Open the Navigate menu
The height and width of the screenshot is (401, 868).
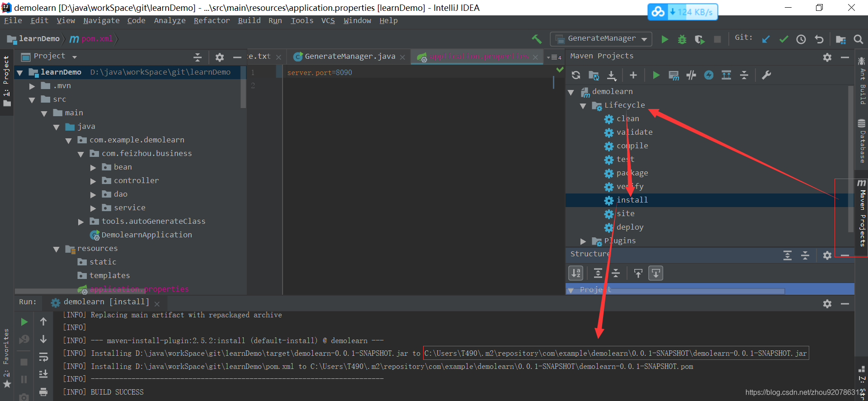pos(101,20)
